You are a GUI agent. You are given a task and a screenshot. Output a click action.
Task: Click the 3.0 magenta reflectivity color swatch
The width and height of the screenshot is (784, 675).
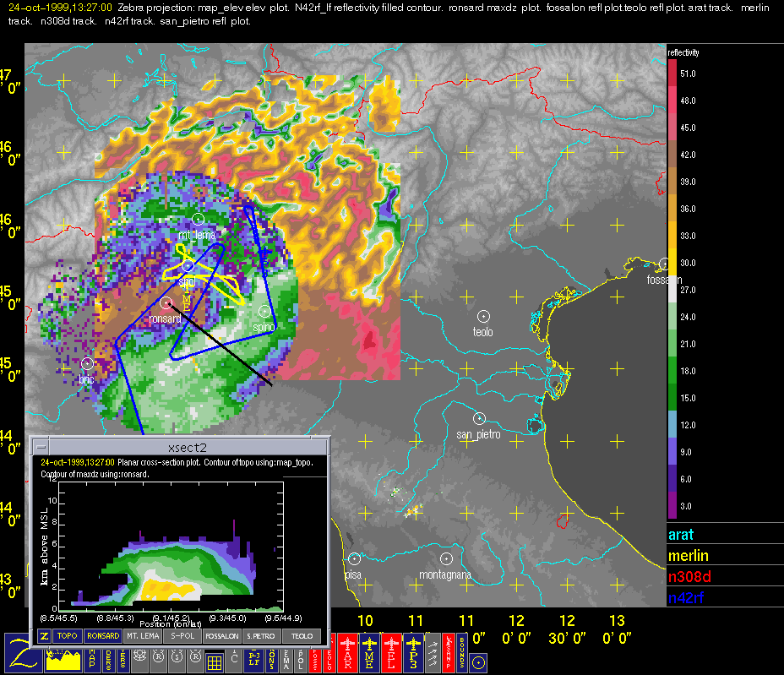point(672,506)
